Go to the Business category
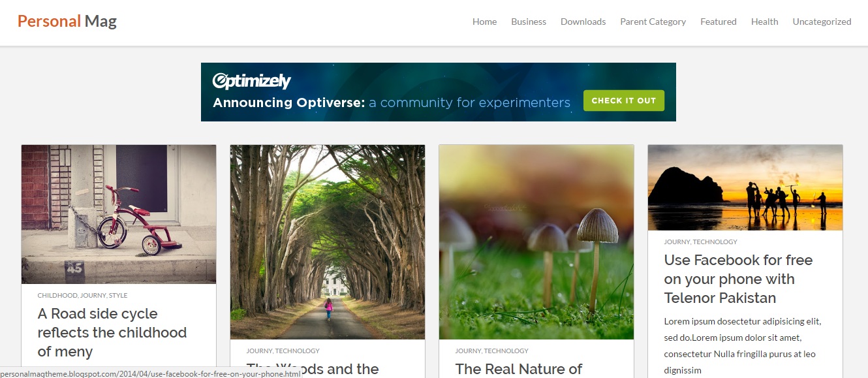Image resolution: width=868 pixels, height=378 pixels. [529, 22]
